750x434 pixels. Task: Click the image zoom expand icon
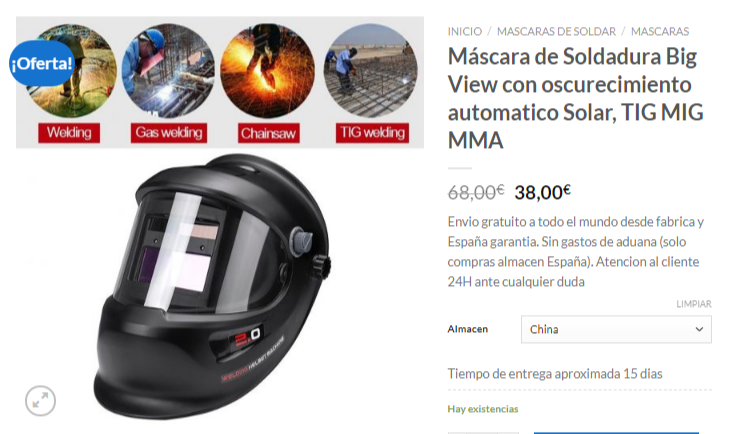41,401
